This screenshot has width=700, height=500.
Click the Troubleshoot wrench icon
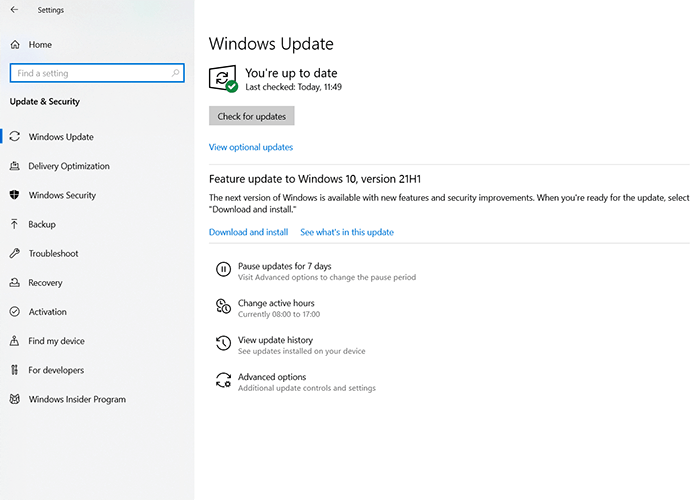(15, 254)
